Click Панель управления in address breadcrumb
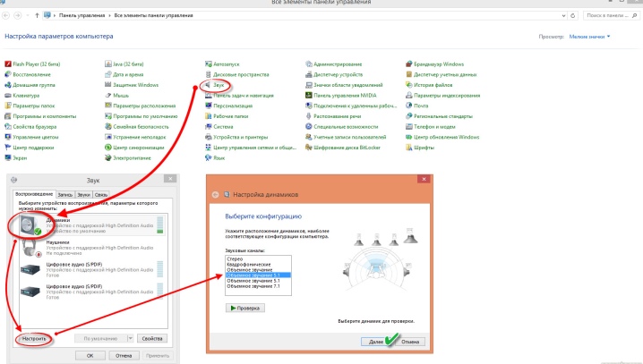Image resolution: width=643 pixels, height=364 pixels. [81, 15]
